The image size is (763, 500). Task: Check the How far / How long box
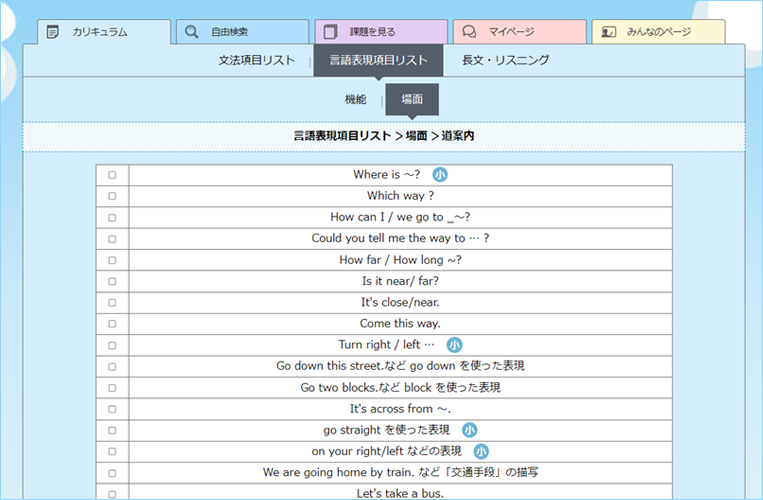coord(112,260)
